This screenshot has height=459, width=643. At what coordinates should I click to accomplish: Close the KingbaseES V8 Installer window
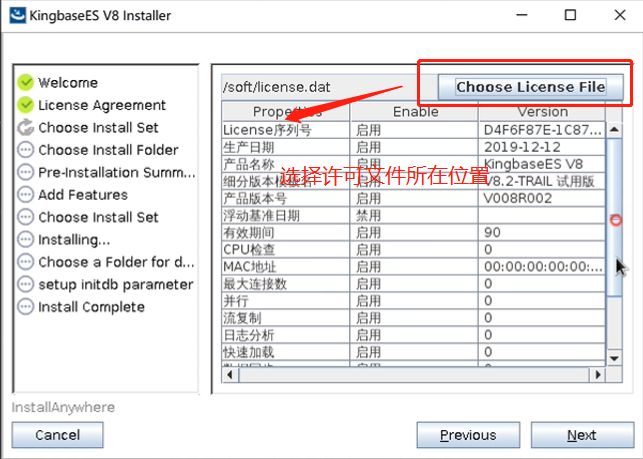pyautogui.click(x=620, y=15)
